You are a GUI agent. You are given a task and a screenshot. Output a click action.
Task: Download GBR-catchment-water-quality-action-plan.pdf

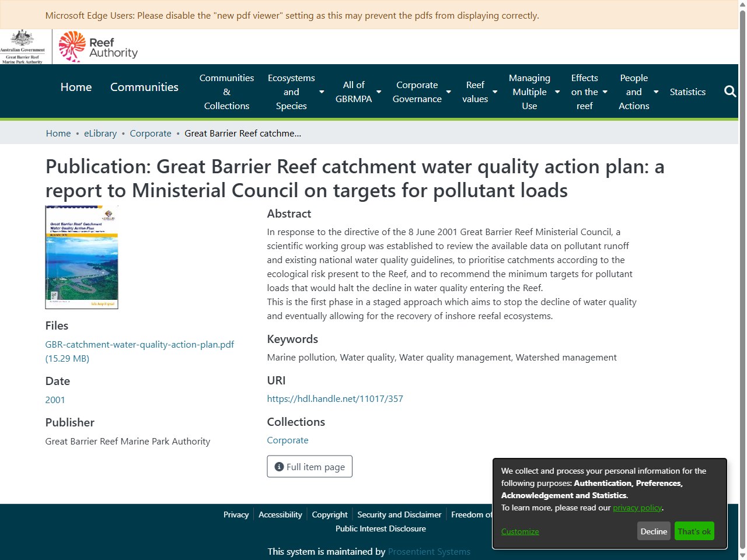[x=139, y=352]
